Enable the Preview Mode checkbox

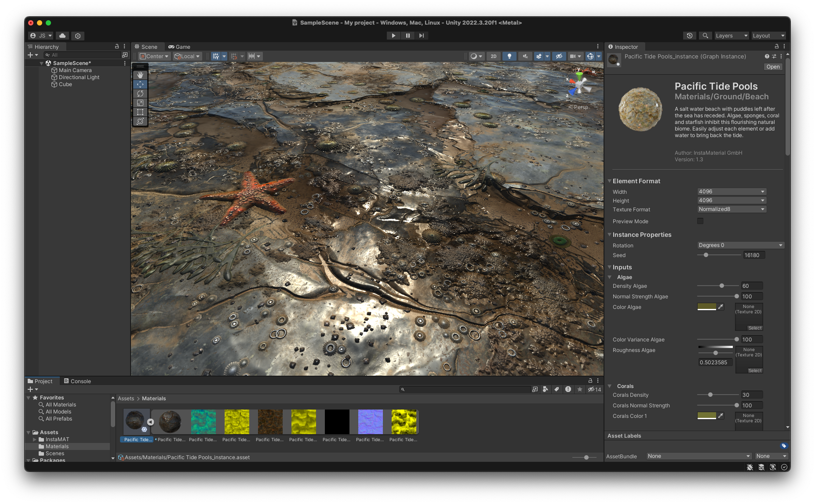[700, 221]
